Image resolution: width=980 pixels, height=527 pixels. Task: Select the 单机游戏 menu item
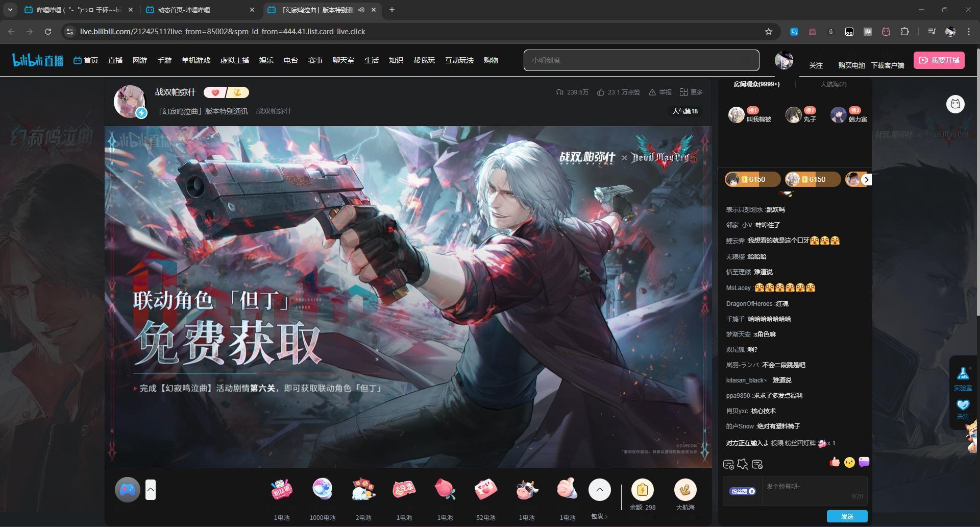[x=196, y=60]
